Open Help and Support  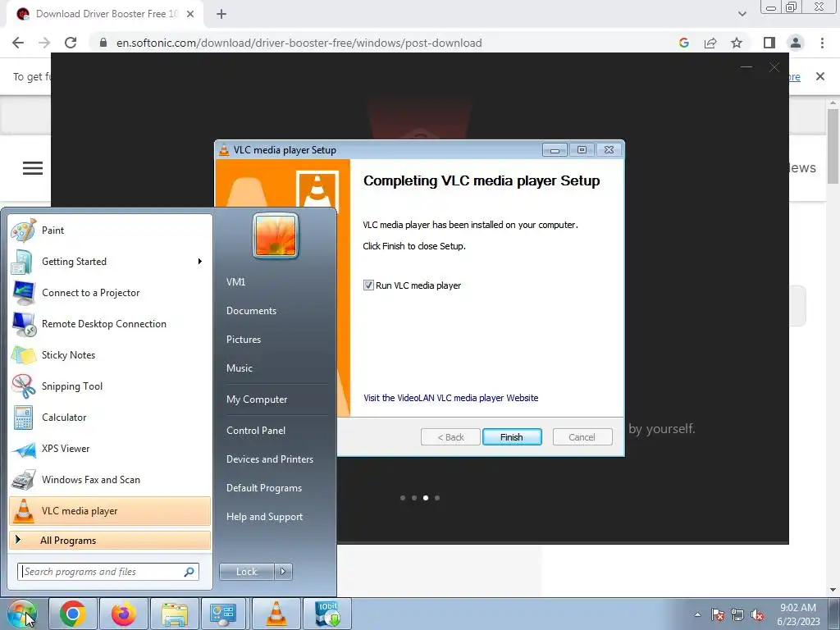[x=265, y=518]
